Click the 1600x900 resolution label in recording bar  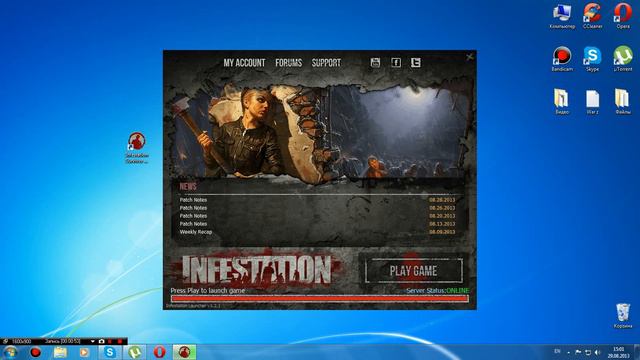(x=21, y=341)
